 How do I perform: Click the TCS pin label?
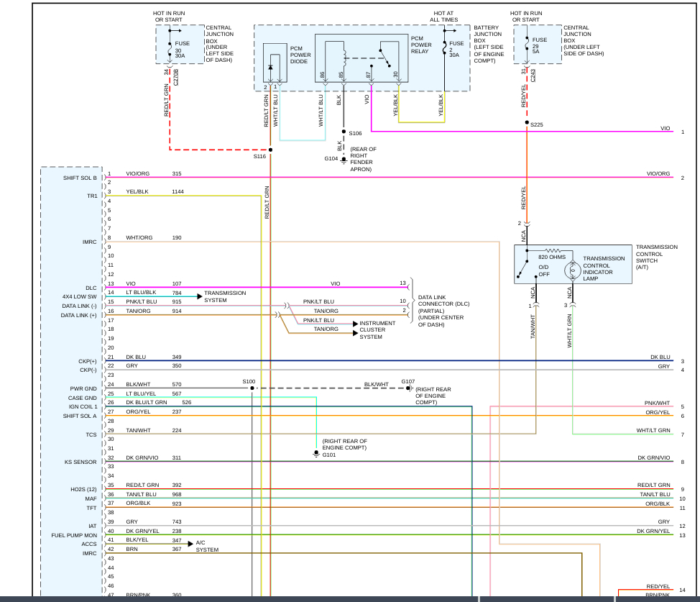pyautogui.click(x=91, y=435)
